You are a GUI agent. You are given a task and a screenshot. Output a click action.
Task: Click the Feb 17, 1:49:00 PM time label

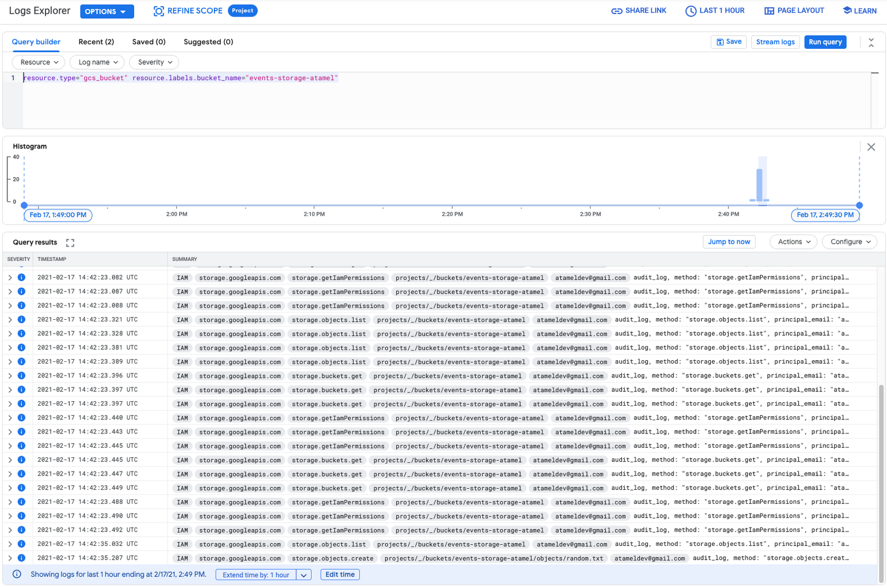pyautogui.click(x=58, y=215)
